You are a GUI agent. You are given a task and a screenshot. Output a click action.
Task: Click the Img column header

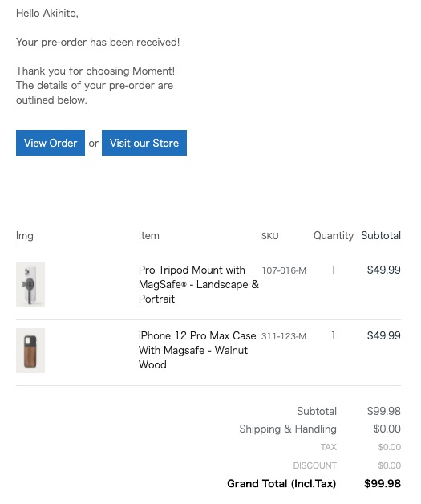coord(25,236)
